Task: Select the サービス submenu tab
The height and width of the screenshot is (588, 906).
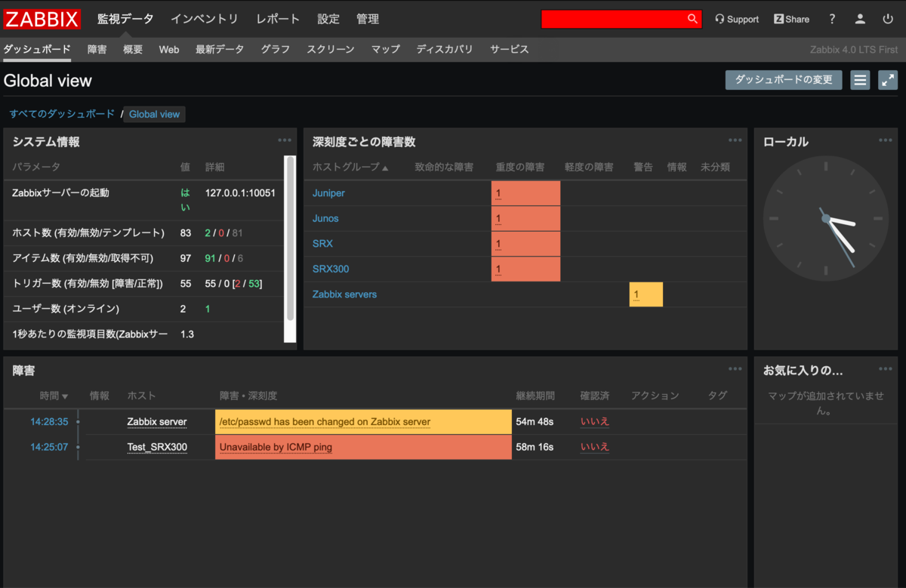Action: coord(510,49)
